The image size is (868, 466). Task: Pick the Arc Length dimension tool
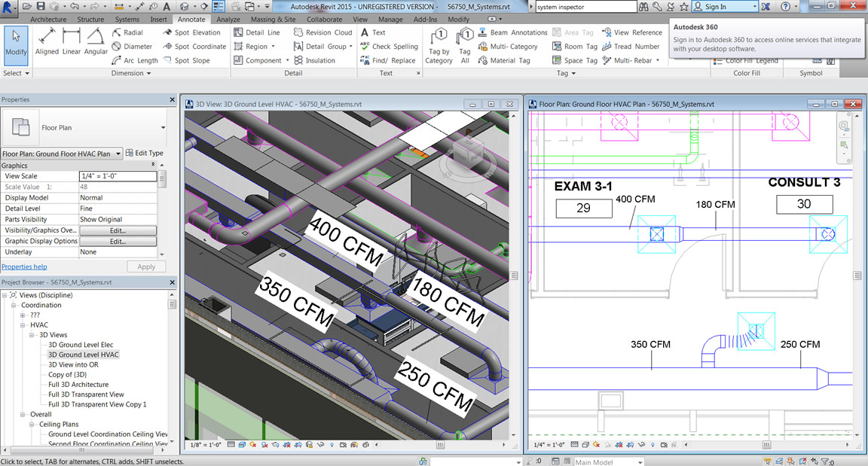point(135,60)
